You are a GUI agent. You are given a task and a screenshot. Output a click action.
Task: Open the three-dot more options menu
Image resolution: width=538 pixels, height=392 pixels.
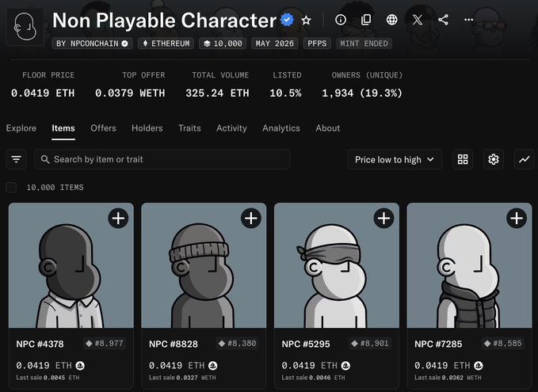pyautogui.click(x=469, y=20)
